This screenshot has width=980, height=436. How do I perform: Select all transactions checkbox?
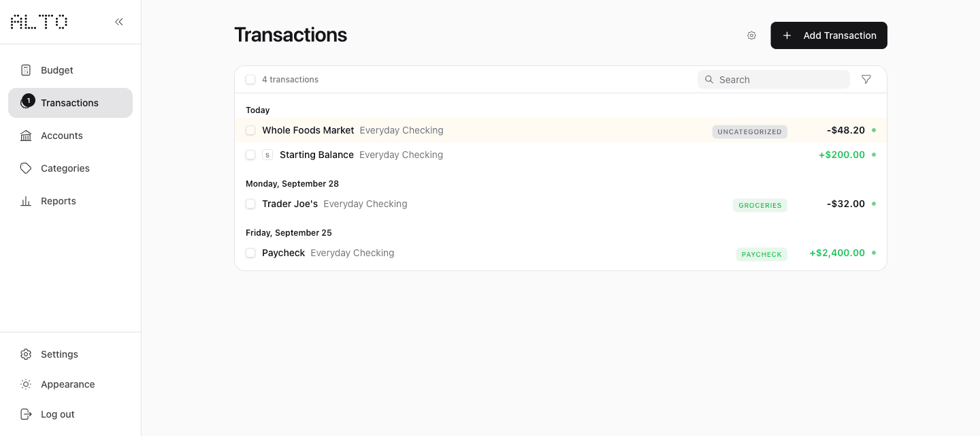250,80
